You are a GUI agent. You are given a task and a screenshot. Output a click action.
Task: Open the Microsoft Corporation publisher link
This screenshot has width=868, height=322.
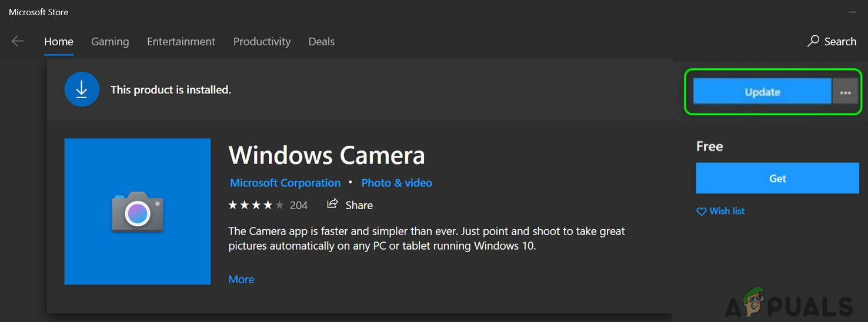point(285,183)
